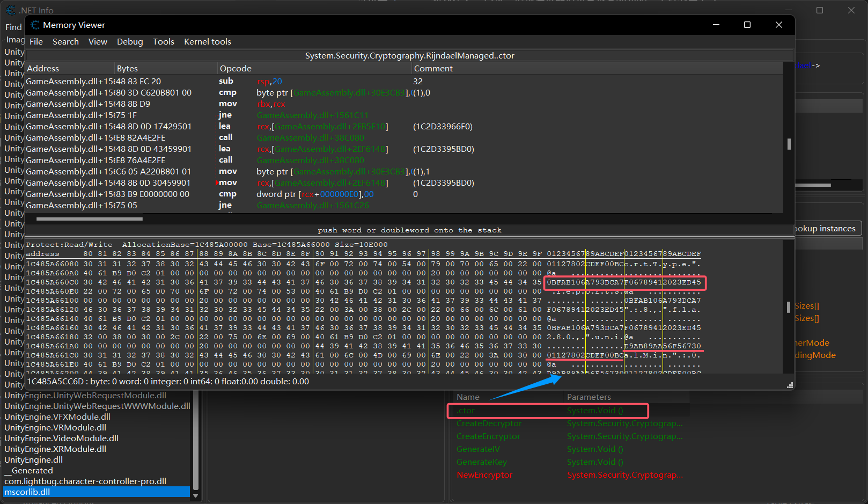Click the Memory Viewer resize grip
868x504 pixels.
pyautogui.click(x=790, y=385)
